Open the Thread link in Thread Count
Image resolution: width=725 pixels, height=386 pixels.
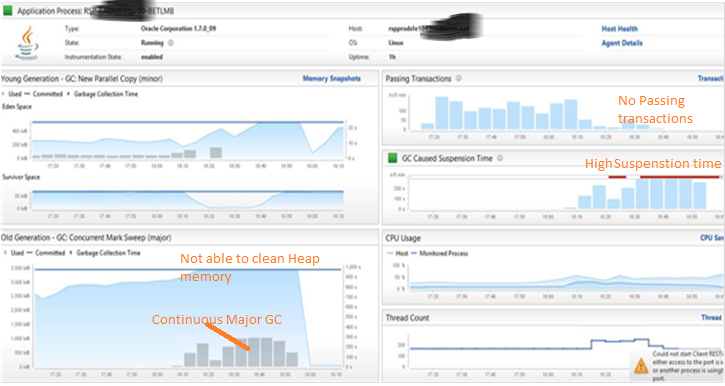pyautogui.click(x=712, y=318)
